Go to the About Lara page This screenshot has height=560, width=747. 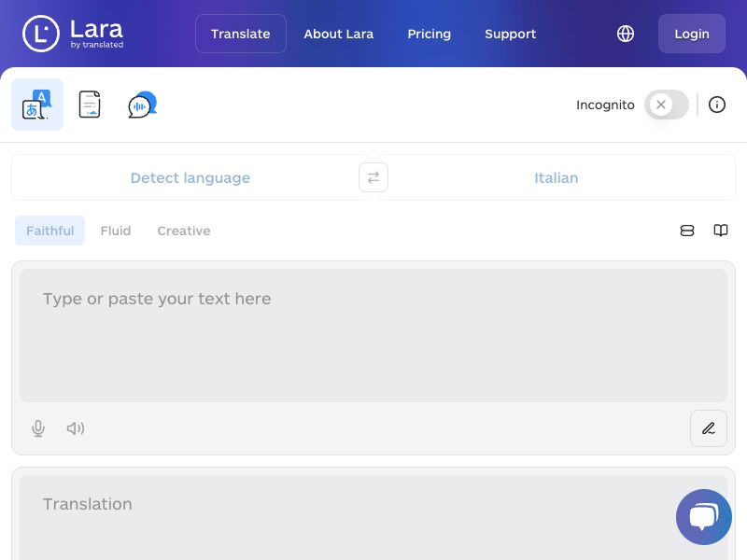tap(338, 34)
